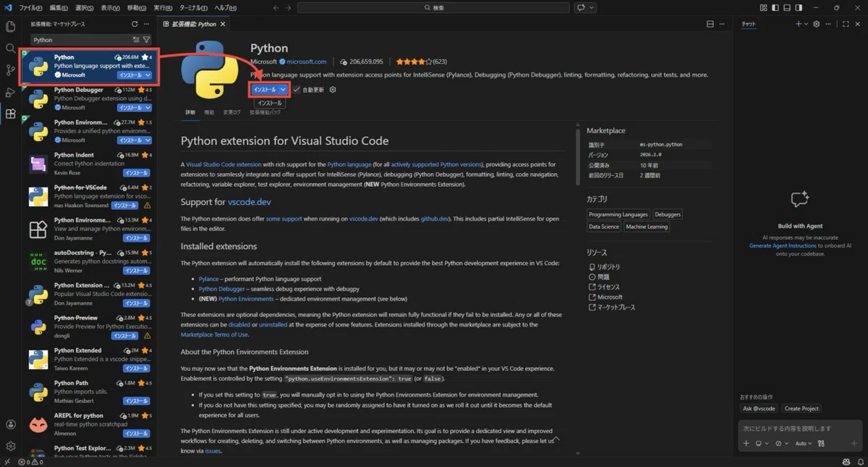The height and width of the screenshot is (467, 868).
Task: Go forward with the navigation arrow
Action: [289, 7]
